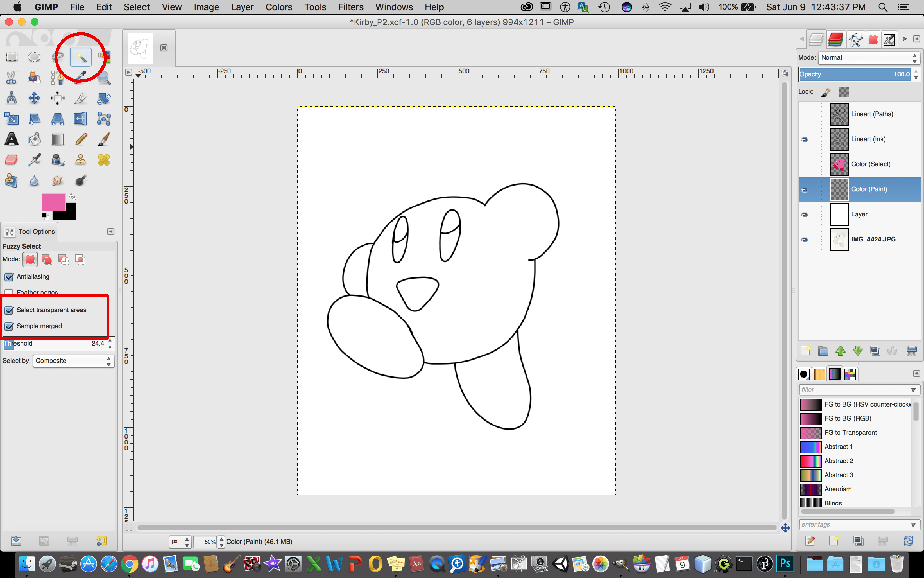Viewport: 924px width, 578px height.
Task: Select the Crop tool
Action: pos(81,98)
